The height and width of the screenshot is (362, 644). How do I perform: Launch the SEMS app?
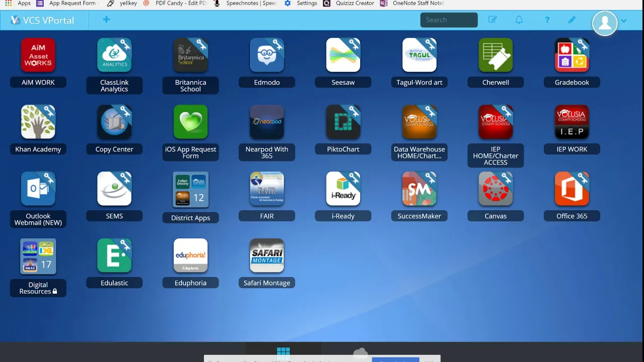114,189
